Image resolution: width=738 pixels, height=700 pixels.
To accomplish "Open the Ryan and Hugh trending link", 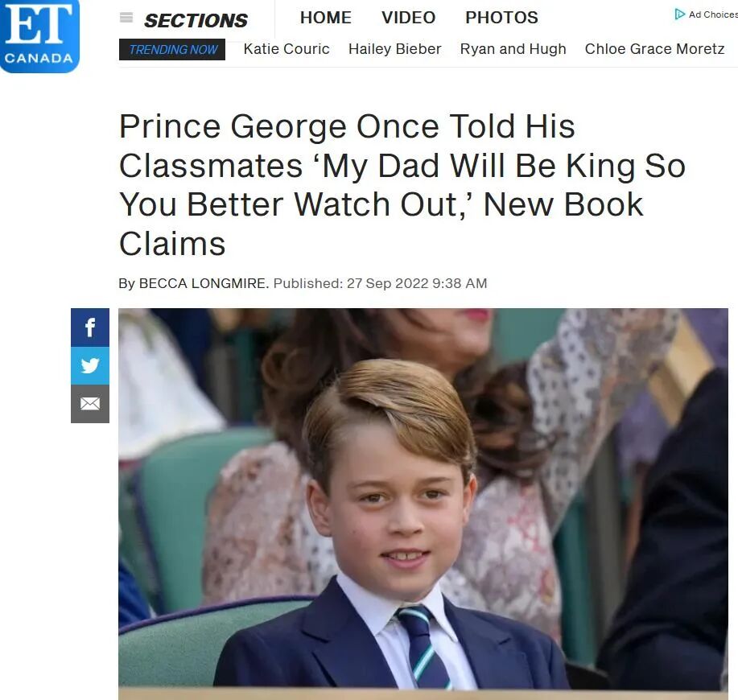I will (x=513, y=49).
